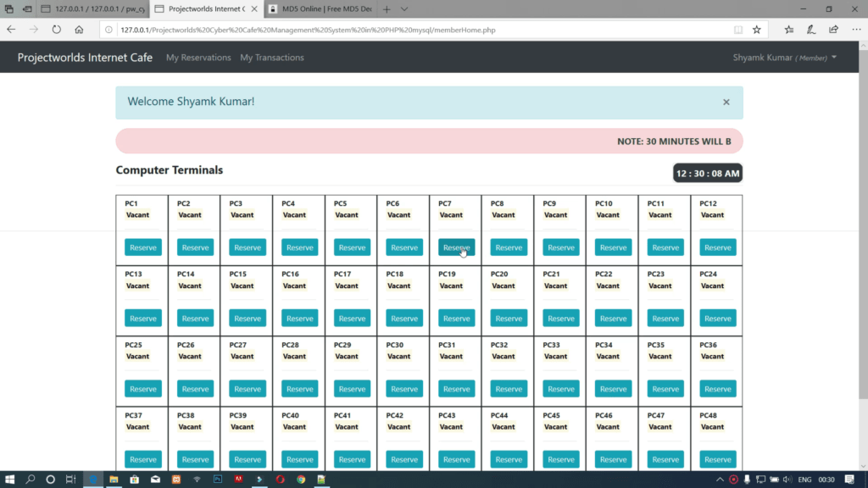Add this page to favorites with the star
This screenshot has width=868, height=488.
(756, 29)
